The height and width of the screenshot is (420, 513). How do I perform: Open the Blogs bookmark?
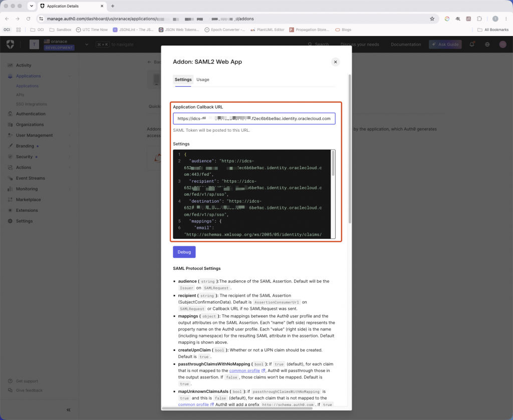tap(343, 30)
